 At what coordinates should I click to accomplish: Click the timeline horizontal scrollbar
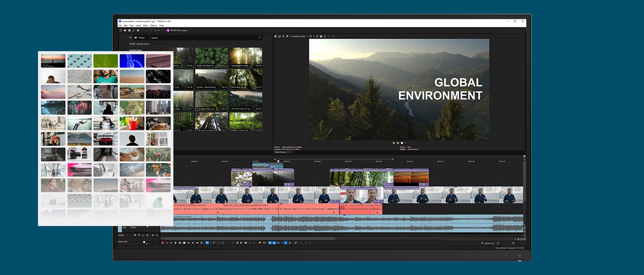248,239
